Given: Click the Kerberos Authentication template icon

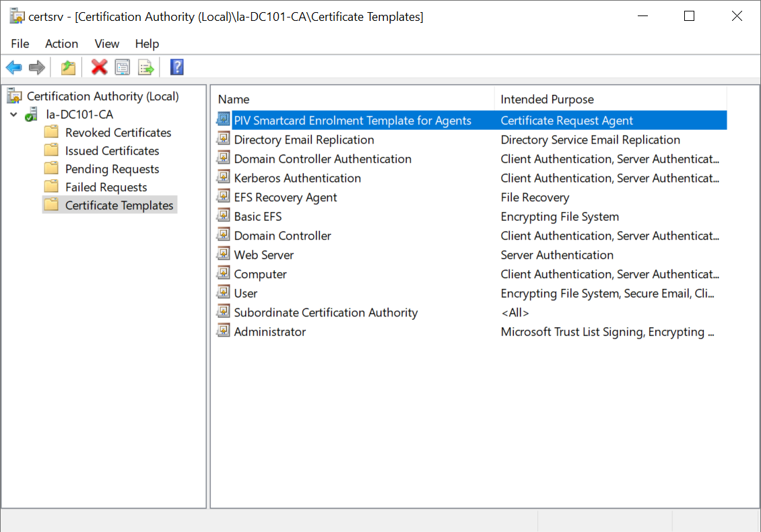Looking at the screenshot, I should (x=223, y=178).
